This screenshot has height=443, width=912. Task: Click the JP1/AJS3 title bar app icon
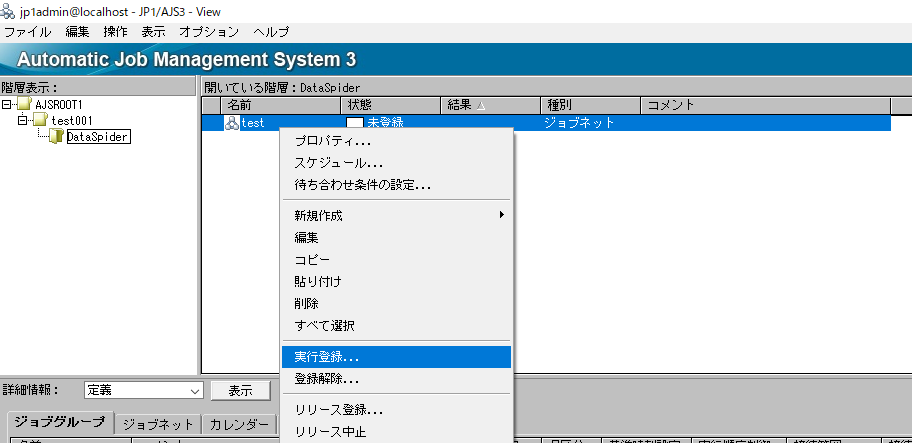8,11
